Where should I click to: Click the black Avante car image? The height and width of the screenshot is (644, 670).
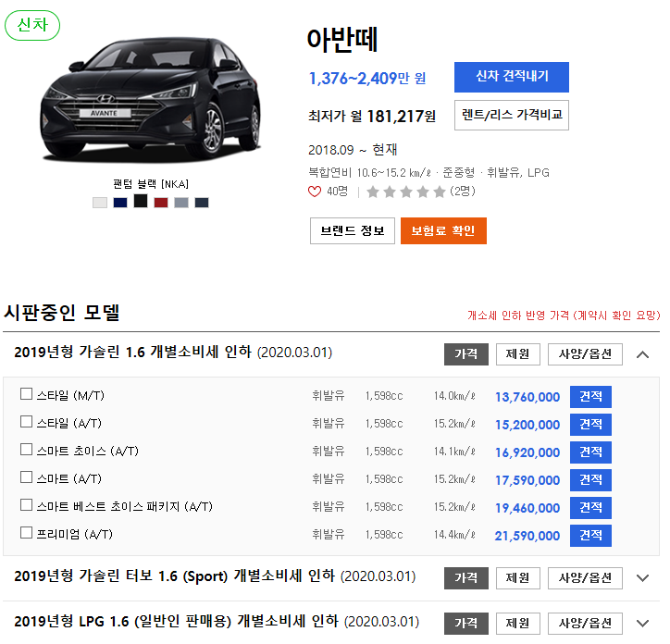[151, 99]
